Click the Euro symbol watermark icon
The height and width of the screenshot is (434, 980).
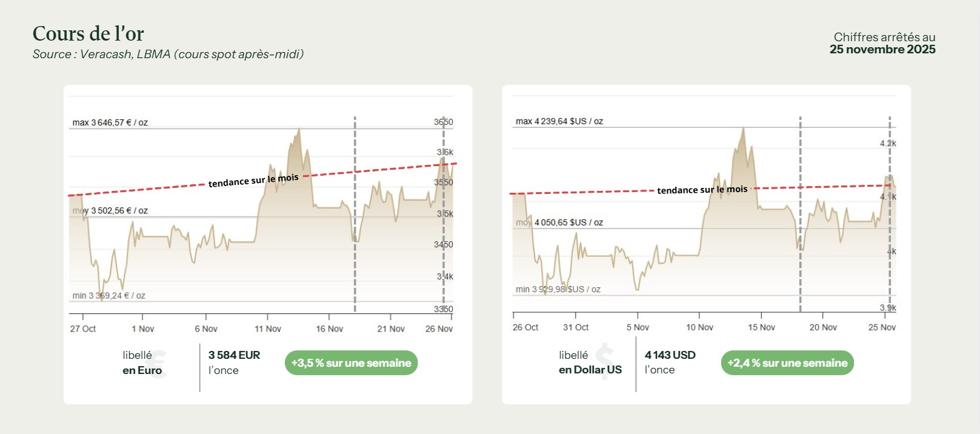point(158,364)
